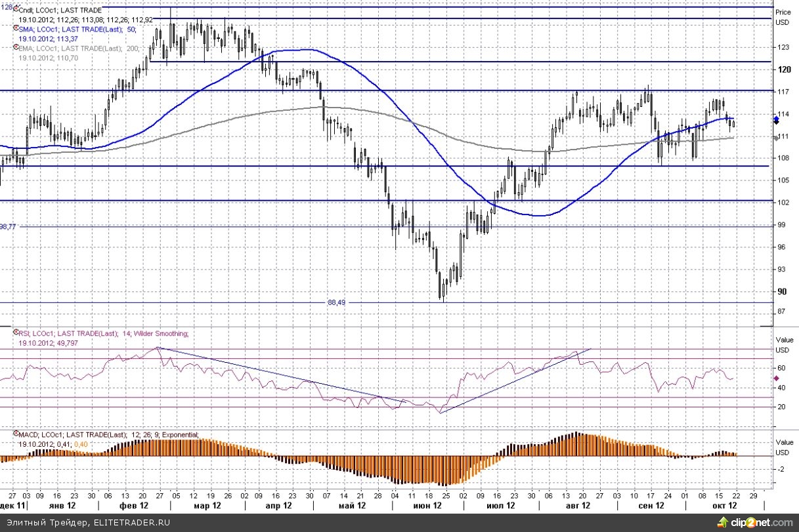
Task: Click the red icon beside RSI label
Action: [15, 333]
